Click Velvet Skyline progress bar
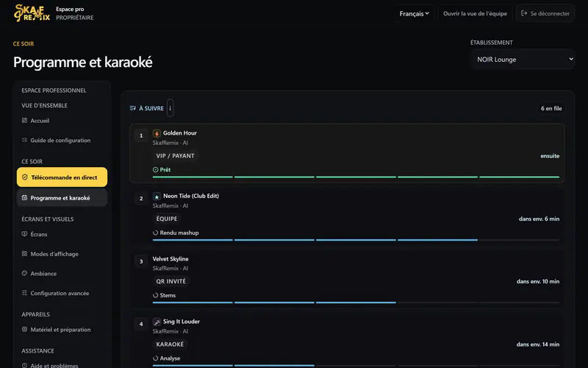 pos(356,302)
